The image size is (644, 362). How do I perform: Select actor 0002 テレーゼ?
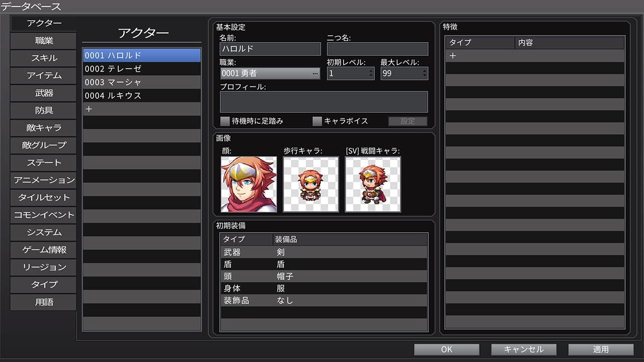tap(142, 69)
